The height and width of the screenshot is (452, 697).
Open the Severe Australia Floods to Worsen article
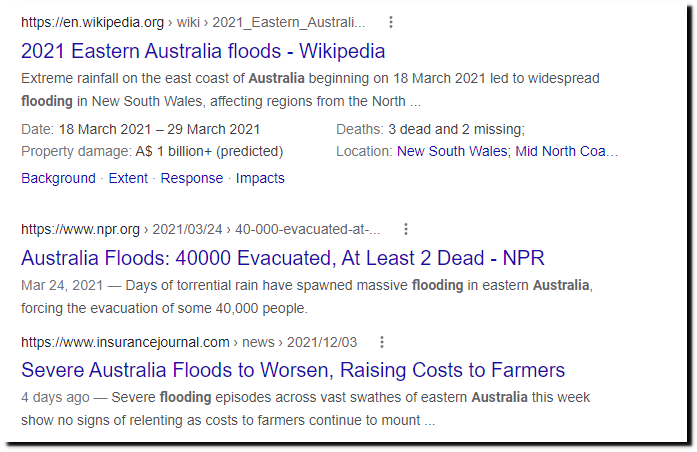[293, 370]
